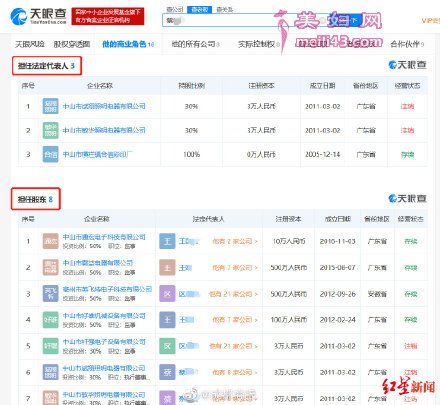Expand 他有 8 家公司 in row 6

coord(235,372)
